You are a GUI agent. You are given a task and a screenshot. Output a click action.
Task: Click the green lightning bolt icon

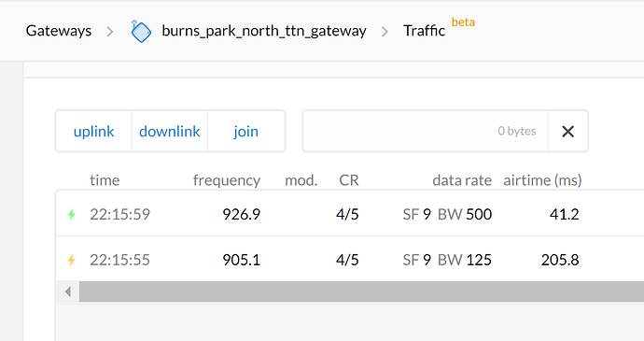(x=72, y=214)
